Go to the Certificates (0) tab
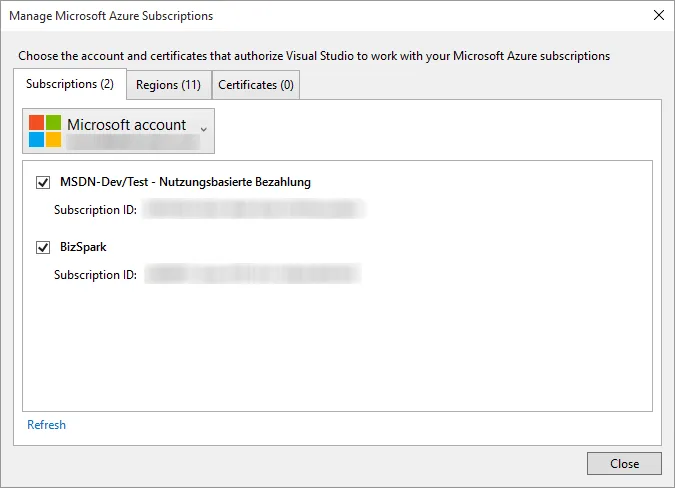This screenshot has height=488, width=675. pos(256,85)
